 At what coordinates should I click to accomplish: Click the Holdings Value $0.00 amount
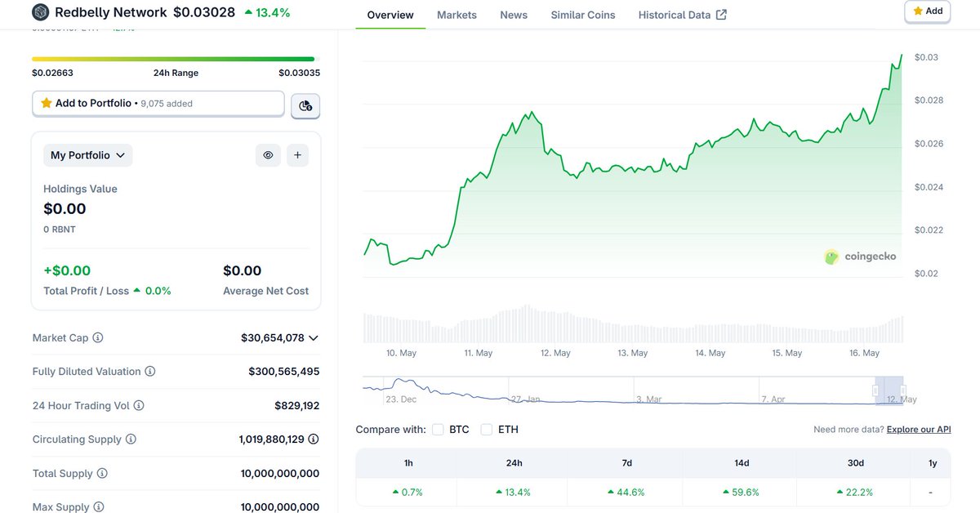(65, 209)
